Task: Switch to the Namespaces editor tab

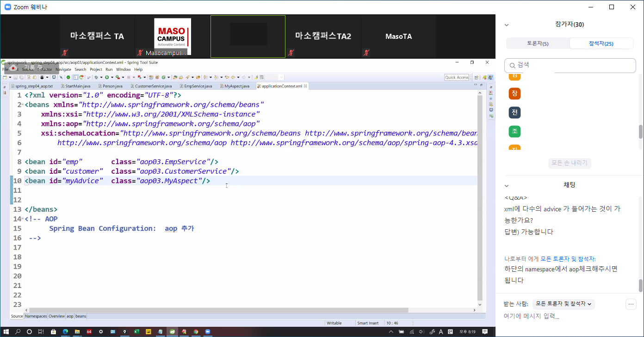Action: (36, 316)
